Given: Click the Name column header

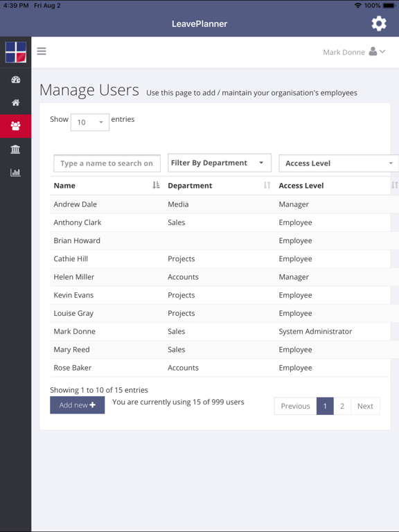Looking at the screenshot, I should tap(64, 186).
